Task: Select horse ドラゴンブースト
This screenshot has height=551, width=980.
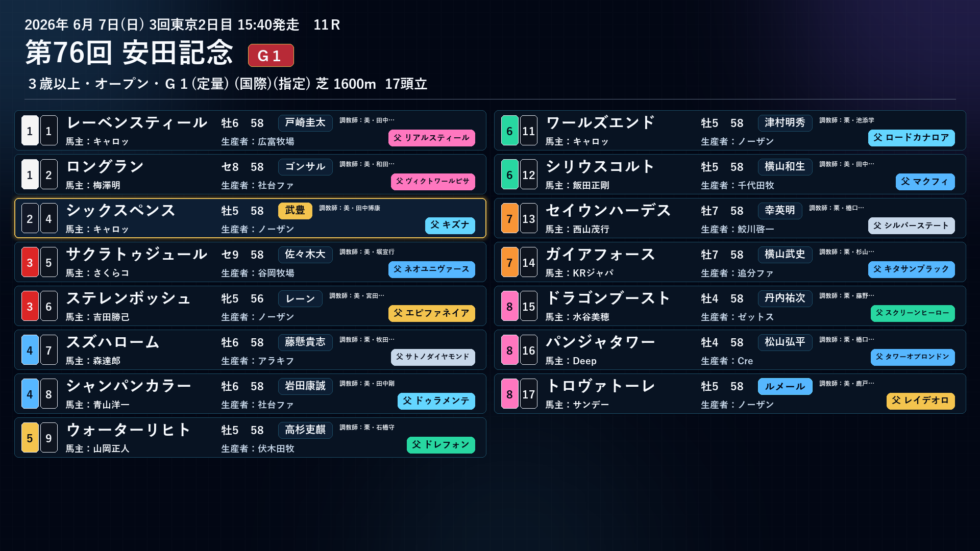Action: pyautogui.click(x=608, y=298)
